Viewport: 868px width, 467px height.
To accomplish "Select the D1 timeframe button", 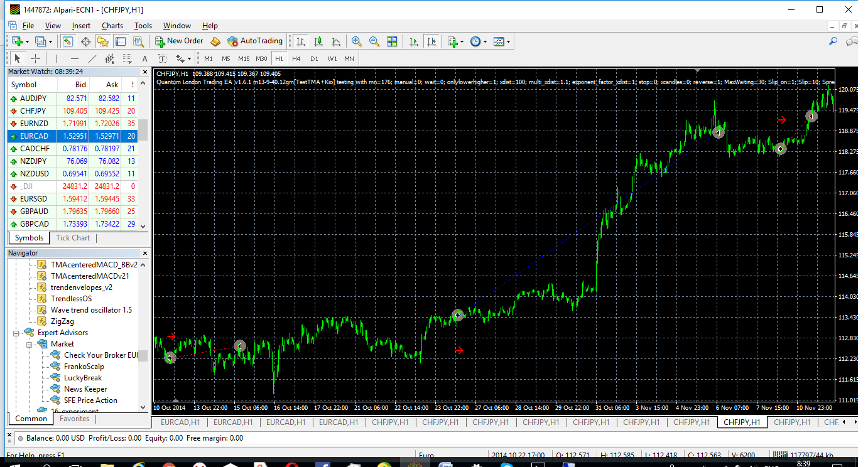I will coord(314,58).
